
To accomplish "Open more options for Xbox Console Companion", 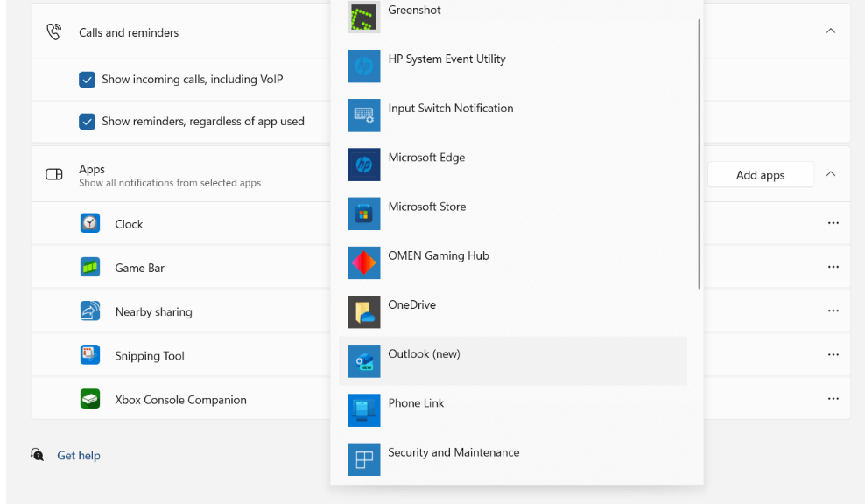I will (833, 399).
